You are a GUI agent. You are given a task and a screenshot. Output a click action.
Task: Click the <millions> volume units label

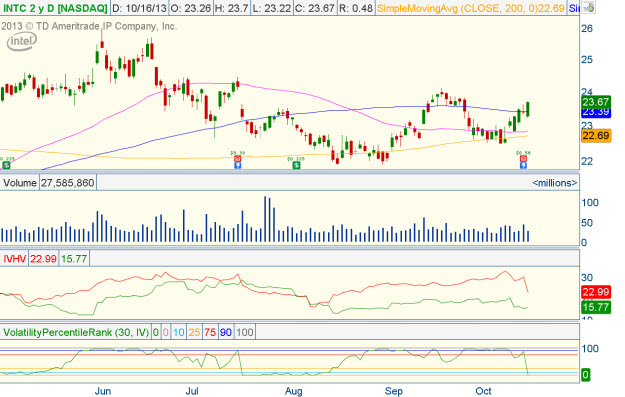tap(554, 183)
